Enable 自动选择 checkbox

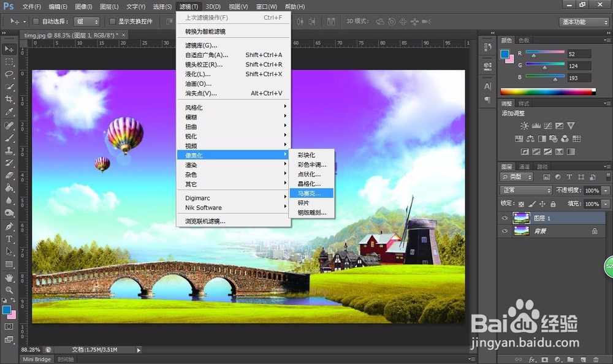[36, 21]
